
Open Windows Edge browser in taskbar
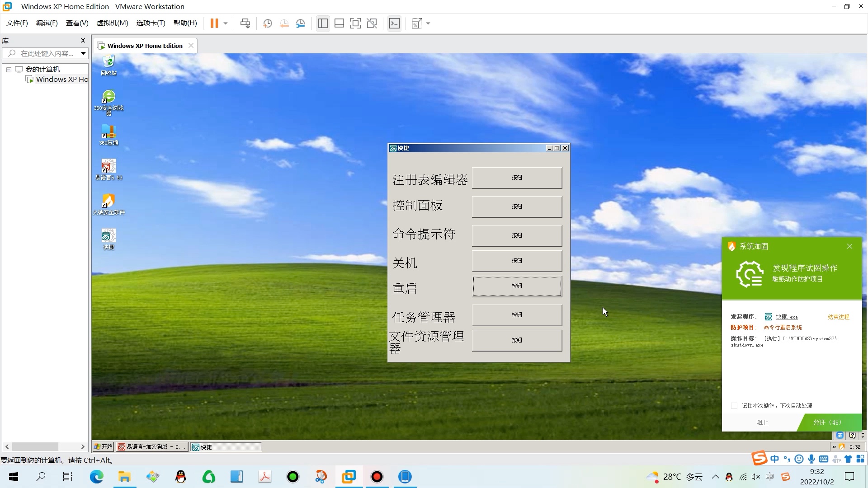(x=96, y=477)
